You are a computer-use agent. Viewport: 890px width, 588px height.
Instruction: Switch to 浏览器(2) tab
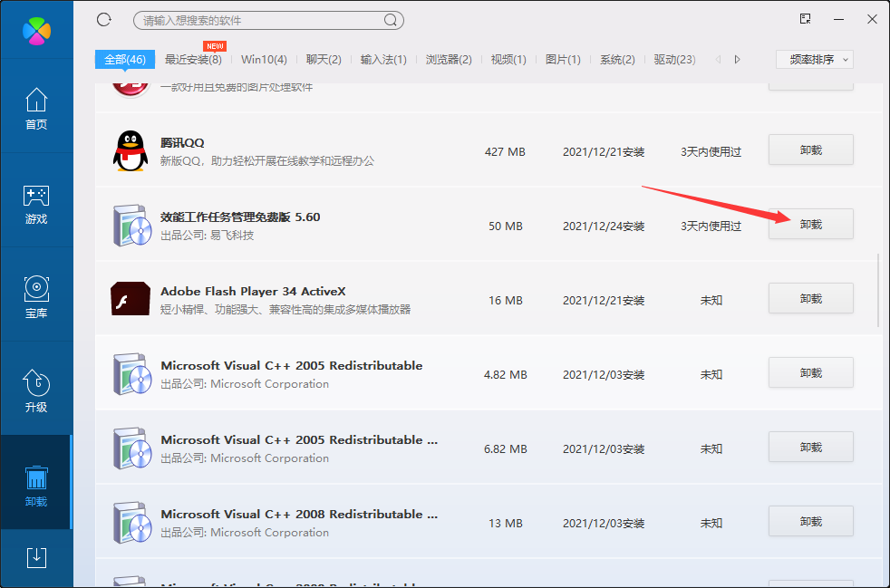449,60
